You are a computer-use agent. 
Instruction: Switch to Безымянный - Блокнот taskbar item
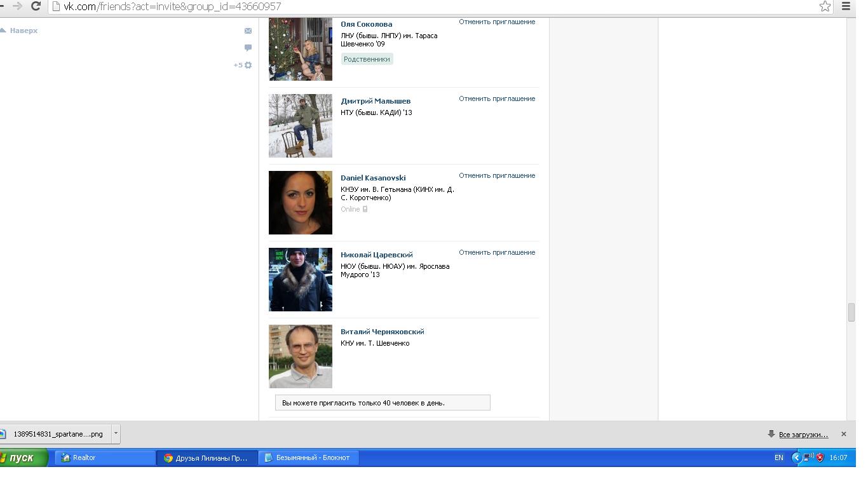tap(309, 457)
